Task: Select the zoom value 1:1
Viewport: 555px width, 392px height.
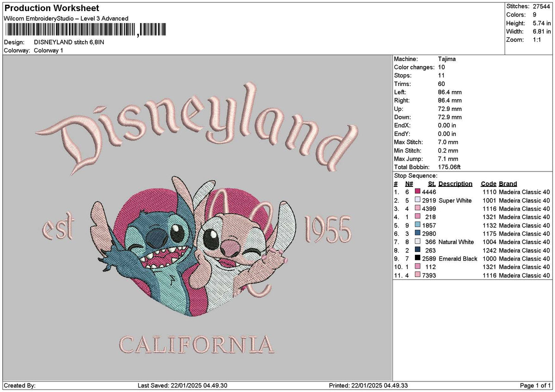Action: tap(538, 40)
